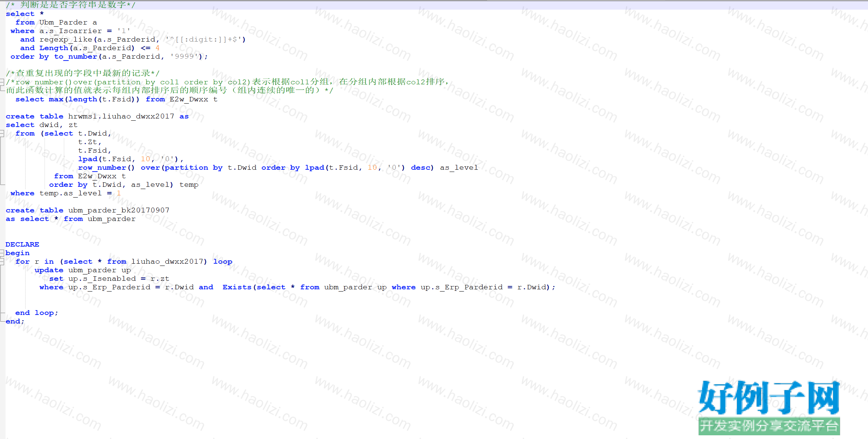Click 'hrwmsl.liuhao_dwxx2017' table name

pyautogui.click(x=121, y=116)
